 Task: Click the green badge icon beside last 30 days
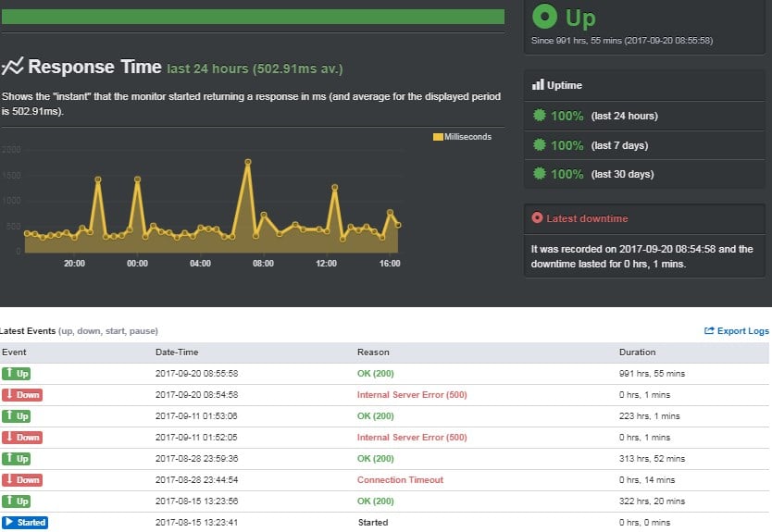[x=540, y=173]
